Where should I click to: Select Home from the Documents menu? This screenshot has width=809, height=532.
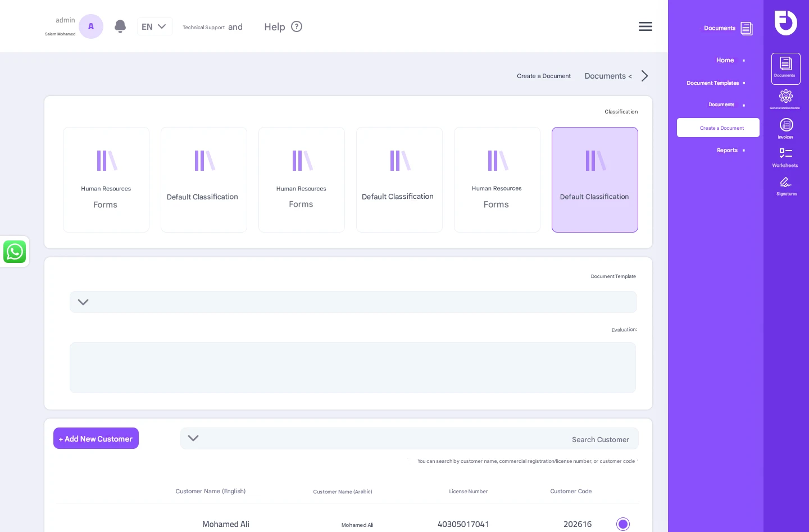click(x=725, y=60)
